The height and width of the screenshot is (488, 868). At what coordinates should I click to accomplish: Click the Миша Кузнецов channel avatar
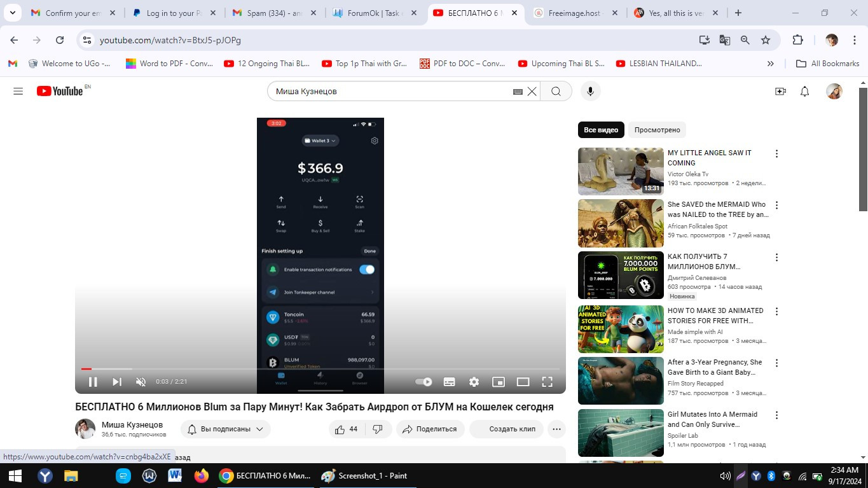tap(85, 429)
